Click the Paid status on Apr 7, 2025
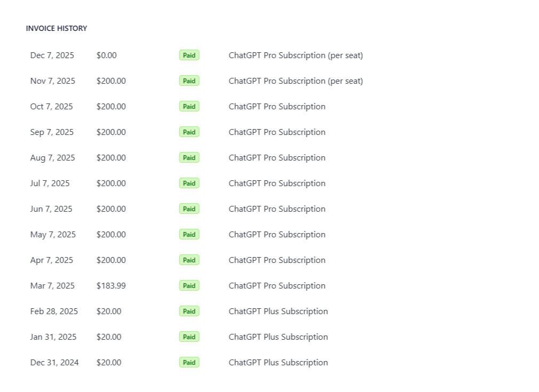Screen dimensions: 539x392 point(189,260)
